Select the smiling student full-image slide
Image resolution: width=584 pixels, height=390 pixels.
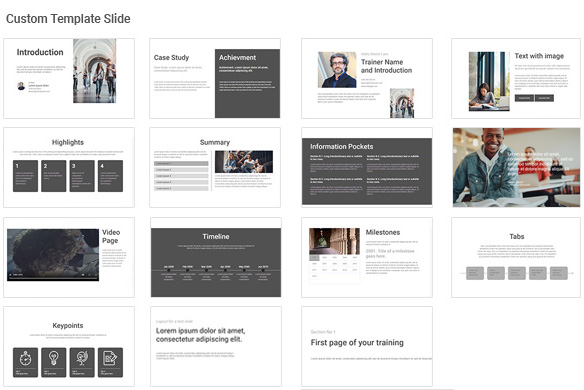pos(517,167)
